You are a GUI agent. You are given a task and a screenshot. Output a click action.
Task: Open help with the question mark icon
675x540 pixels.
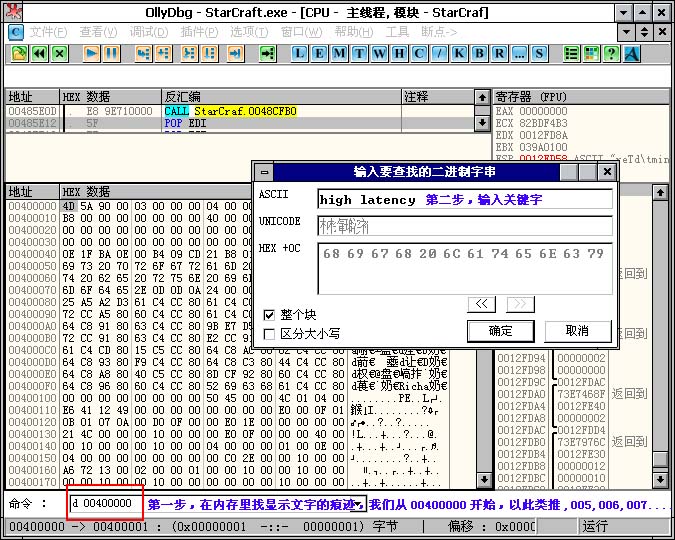pos(611,54)
